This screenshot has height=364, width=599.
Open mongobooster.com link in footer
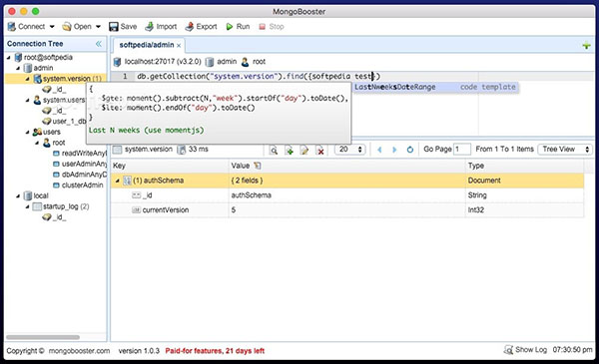click(79, 351)
